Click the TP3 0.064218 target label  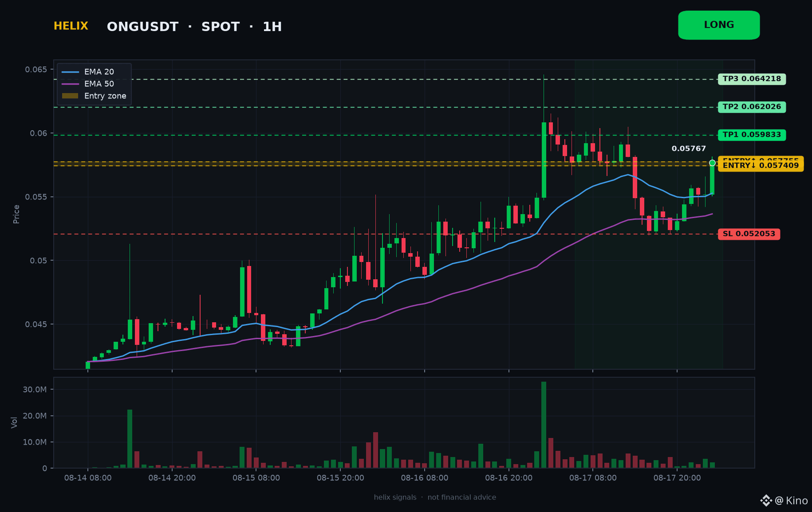coord(752,79)
